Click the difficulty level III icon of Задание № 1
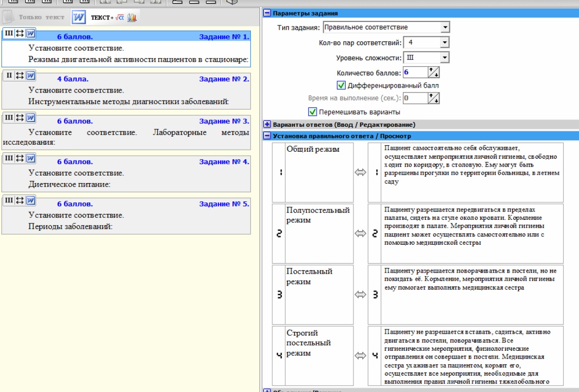Viewport: 579px width, 392px height. (9, 33)
